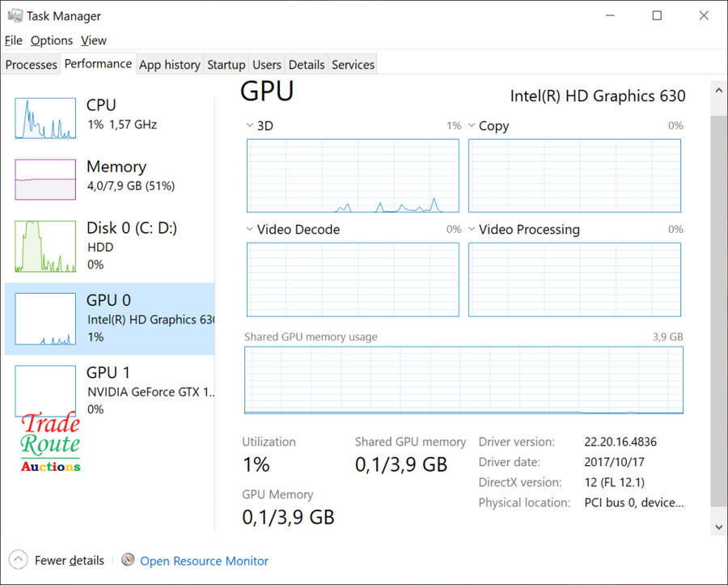
Task: Open the Video Decode dropdown chevron
Action: tap(250, 230)
